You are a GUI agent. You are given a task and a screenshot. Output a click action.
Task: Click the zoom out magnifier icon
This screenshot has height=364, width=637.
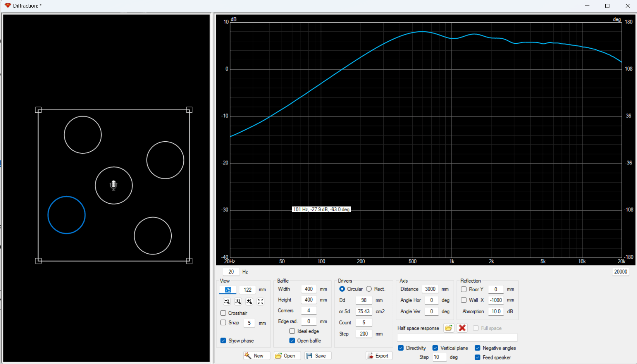tap(227, 302)
